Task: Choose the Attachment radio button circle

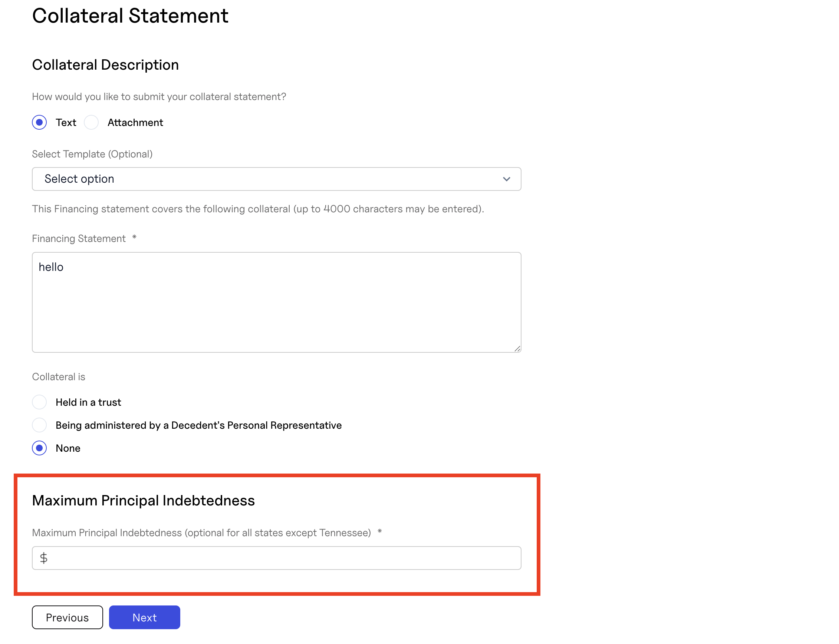Action: pyautogui.click(x=91, y=122)
